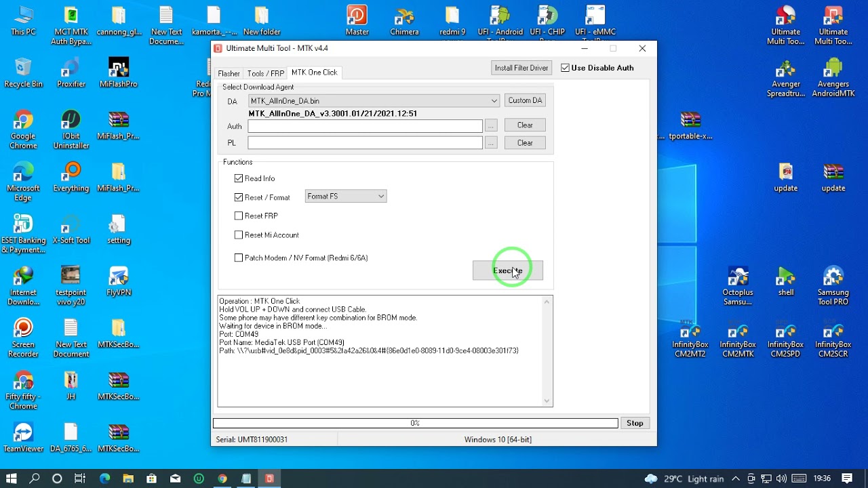Select the testpoint vivo y20 desktop icon
Screen dimensions: 868x488
[x=71, y=285]
